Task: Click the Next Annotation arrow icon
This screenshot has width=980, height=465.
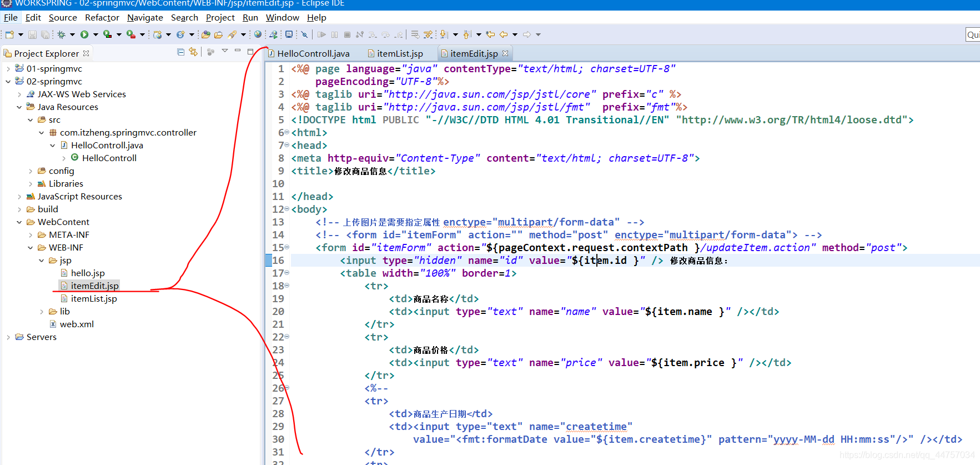Action: pos(444,34)
